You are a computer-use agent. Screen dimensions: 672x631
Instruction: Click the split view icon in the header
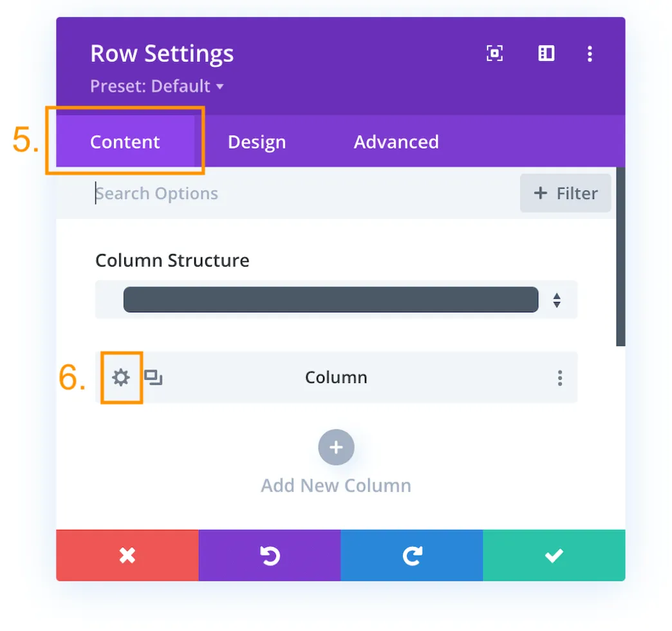click(x=546, y=53)
